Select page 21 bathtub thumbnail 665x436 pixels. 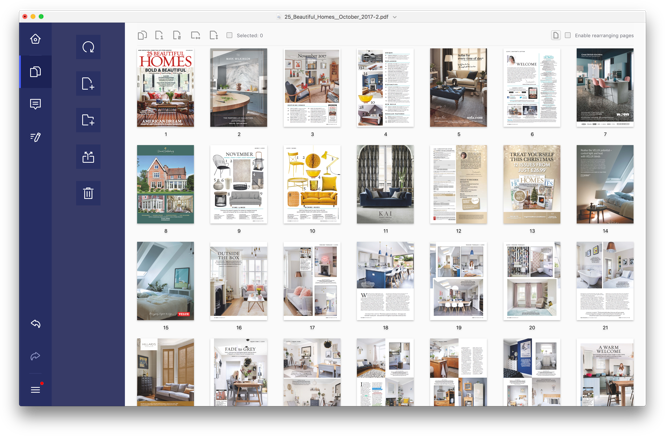605,281
